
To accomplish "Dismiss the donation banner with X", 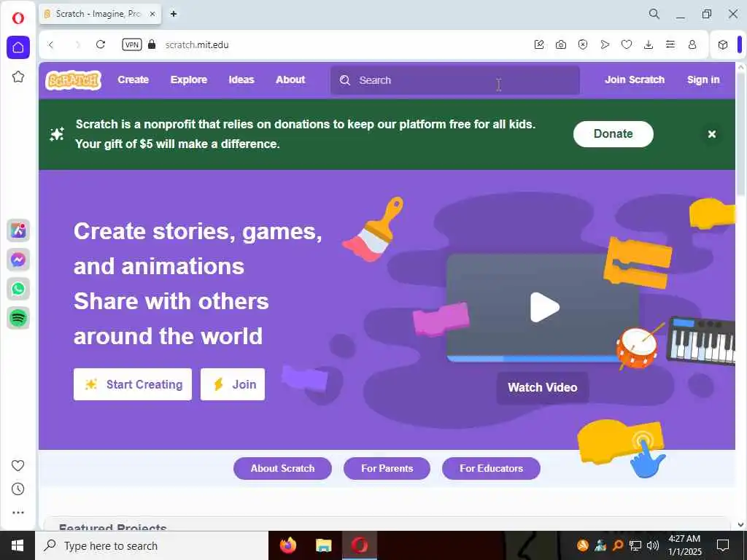I will pyautogui.click(x=712, y=134).
